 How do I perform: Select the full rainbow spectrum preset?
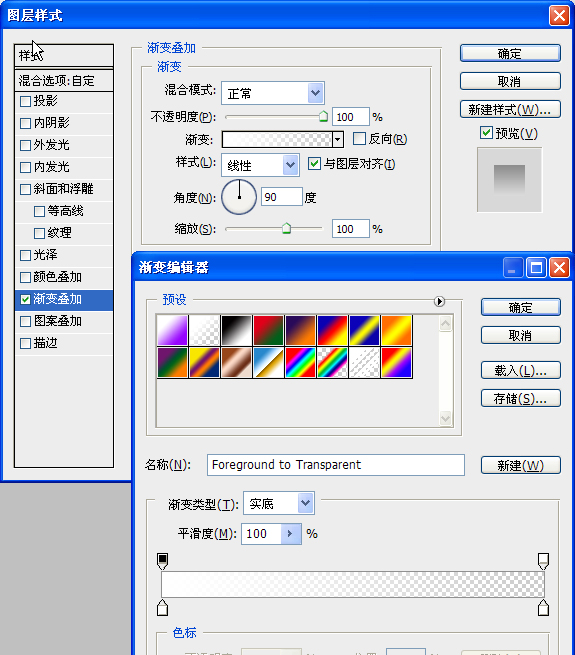point(300,363)
